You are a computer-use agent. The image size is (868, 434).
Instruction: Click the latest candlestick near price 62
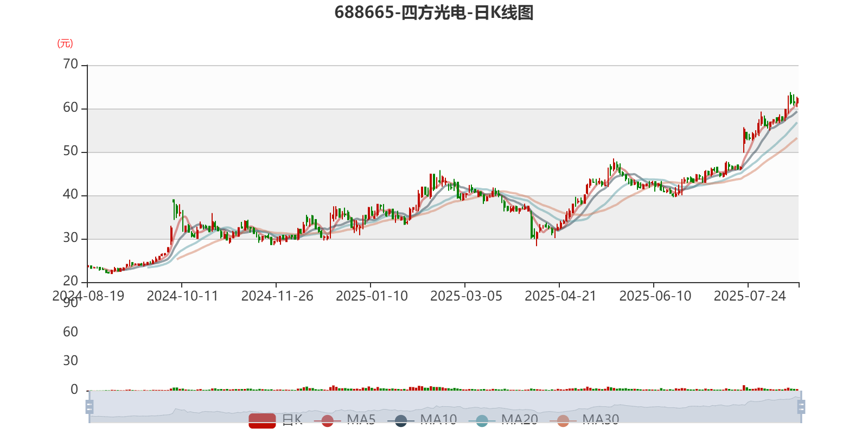(797, 101)
